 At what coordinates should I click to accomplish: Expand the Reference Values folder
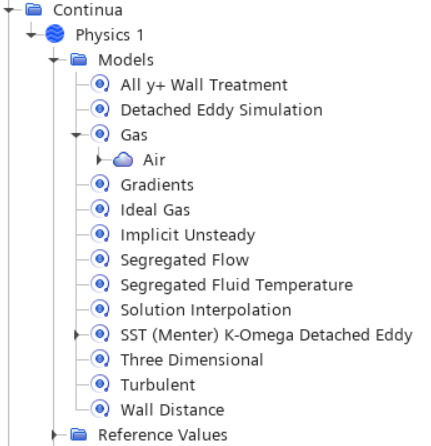pos(54,435)
